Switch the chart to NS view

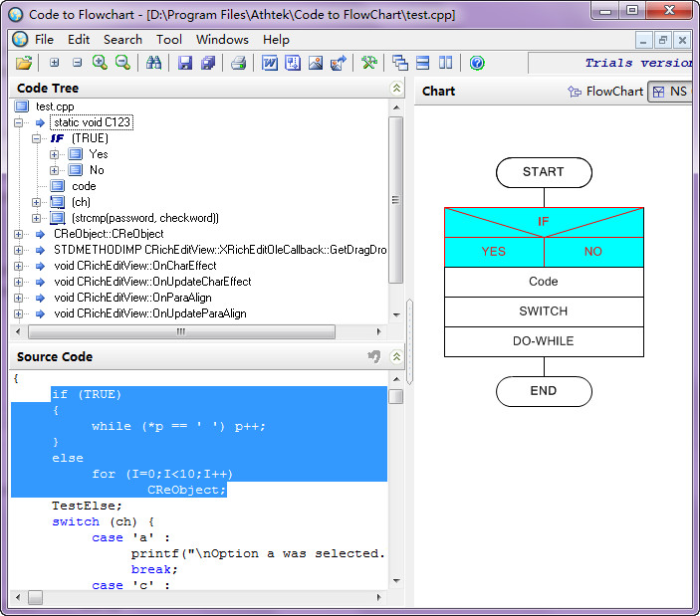tap(670, 92)
